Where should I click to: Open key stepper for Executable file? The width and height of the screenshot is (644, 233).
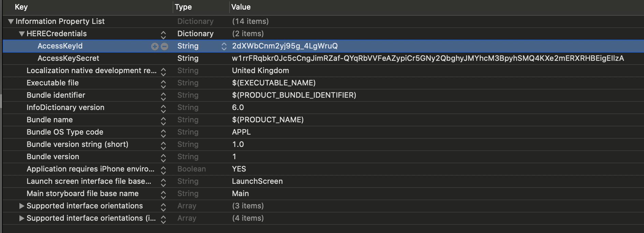pyautogui.click(x=163, y=84)
